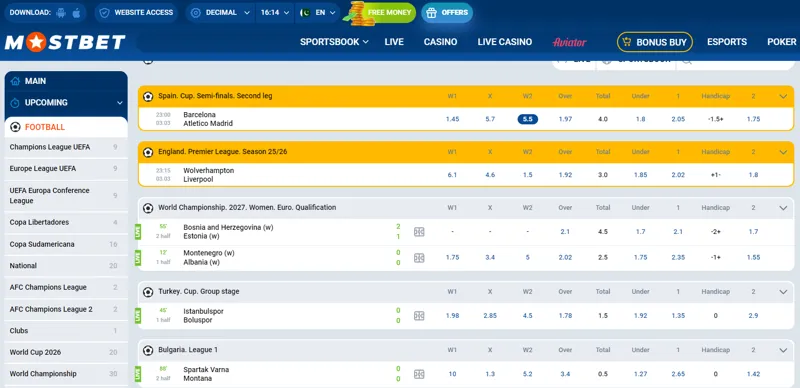Deselect highlighted W2 odds 5.5 for Atletico
The image size is (800, 388).
[x=528, y=119]
